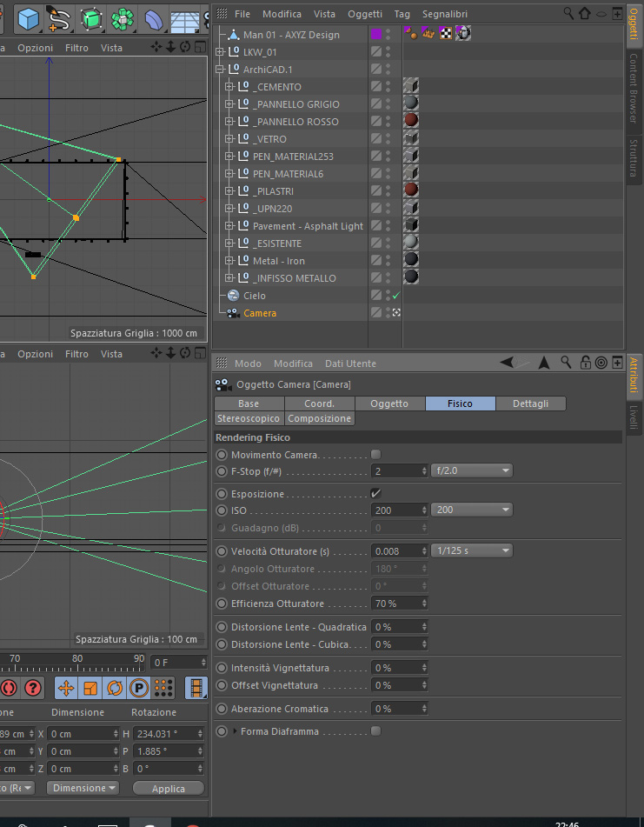
Task: Open the Content Browser side tab
Action: click(634, 88)
